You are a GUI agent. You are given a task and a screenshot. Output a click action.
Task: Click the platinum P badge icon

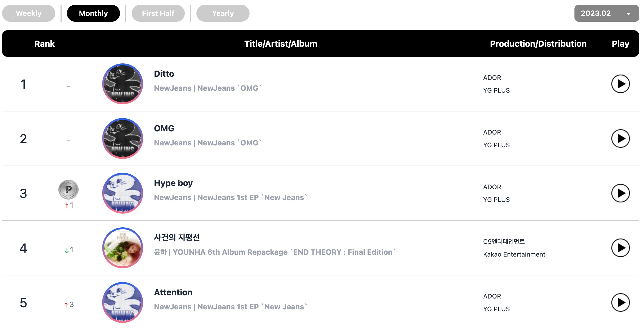68,189
